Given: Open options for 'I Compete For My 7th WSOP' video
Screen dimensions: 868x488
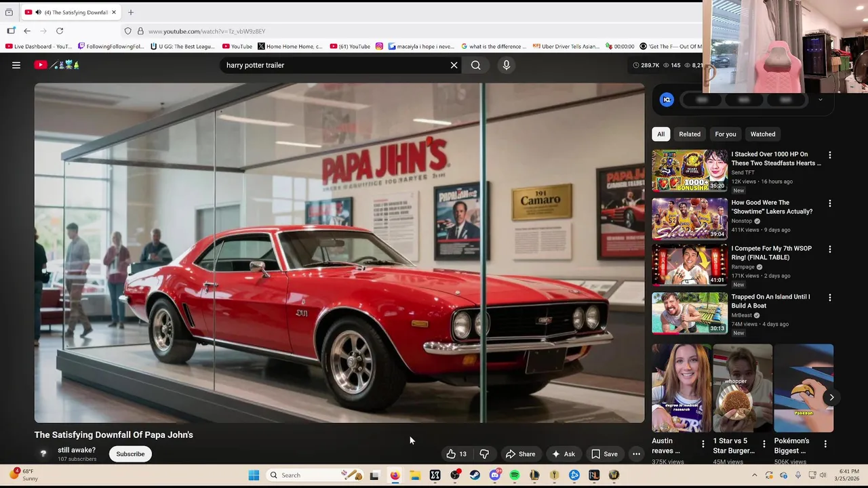Looking at the screenshot, I should click(x=829, y=249).
